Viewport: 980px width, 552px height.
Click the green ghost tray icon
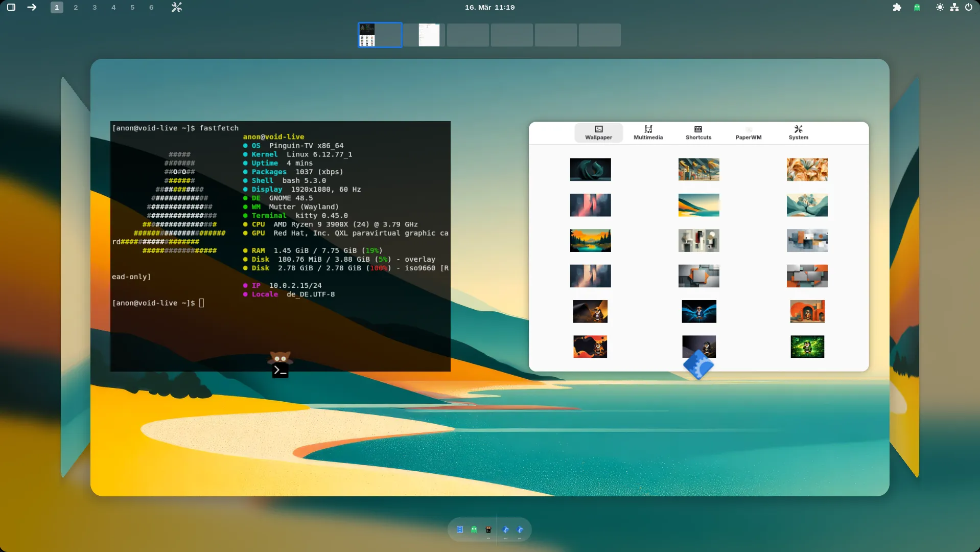coord(917,7)
